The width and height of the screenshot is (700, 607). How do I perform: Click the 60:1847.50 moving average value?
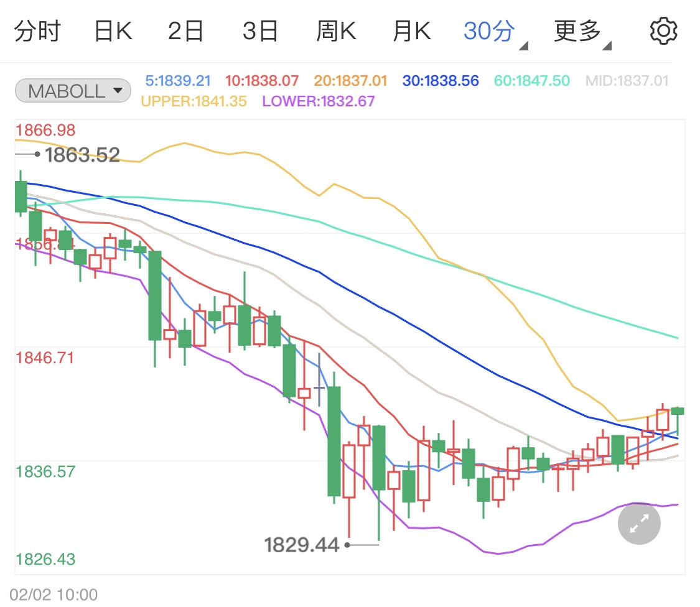(x=532, y=81)
